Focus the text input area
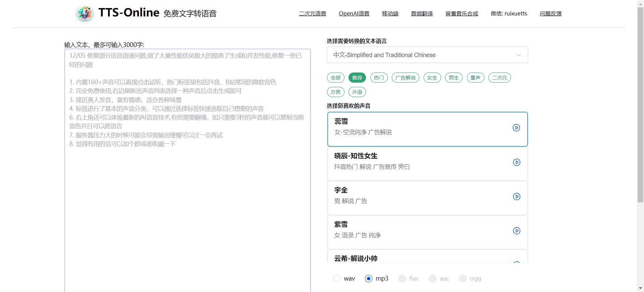Screen dimensions: 644x292 point(187,171)
